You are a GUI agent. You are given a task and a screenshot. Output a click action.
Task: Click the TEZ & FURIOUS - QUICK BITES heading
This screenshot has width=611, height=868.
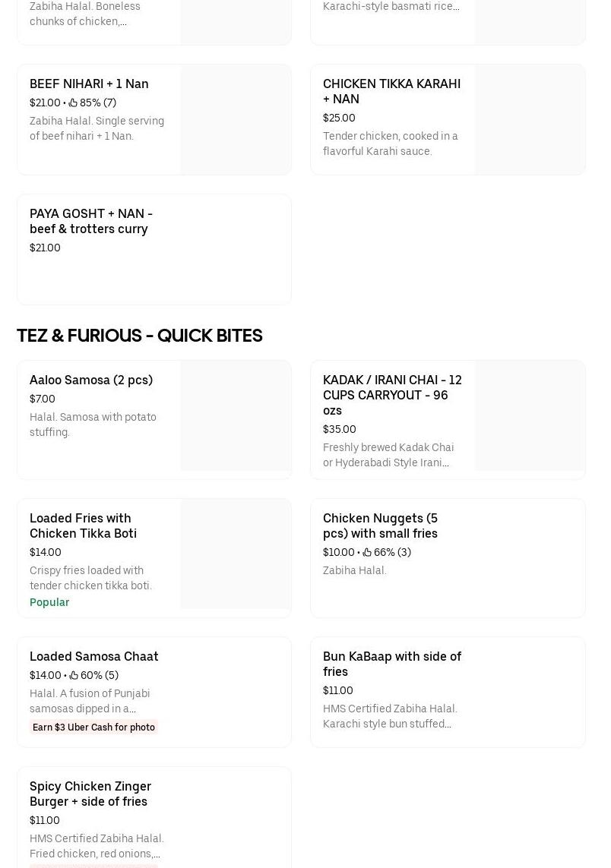[x=140, y=336]
